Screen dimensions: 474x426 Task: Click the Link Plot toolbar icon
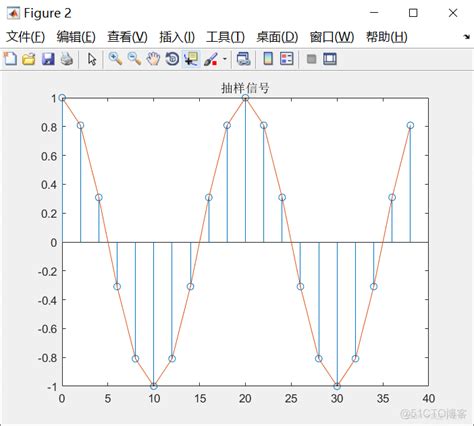tap(243, 59)
